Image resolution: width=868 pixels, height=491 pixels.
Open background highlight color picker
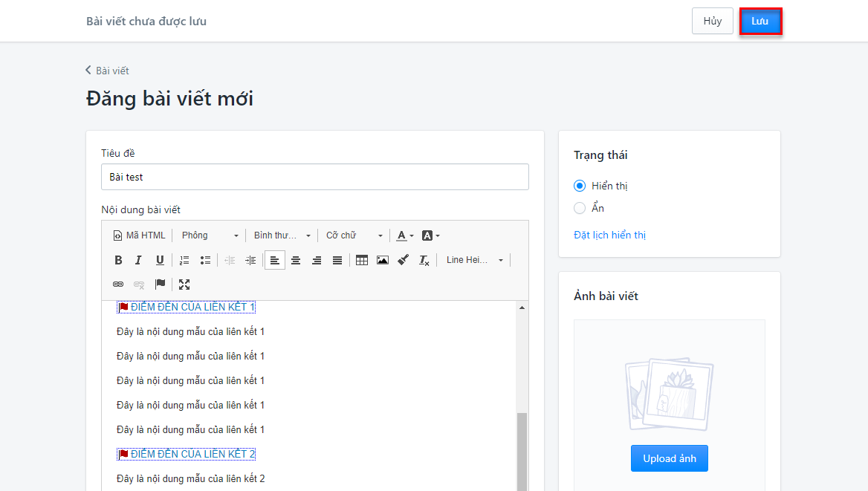pos(427,235)
